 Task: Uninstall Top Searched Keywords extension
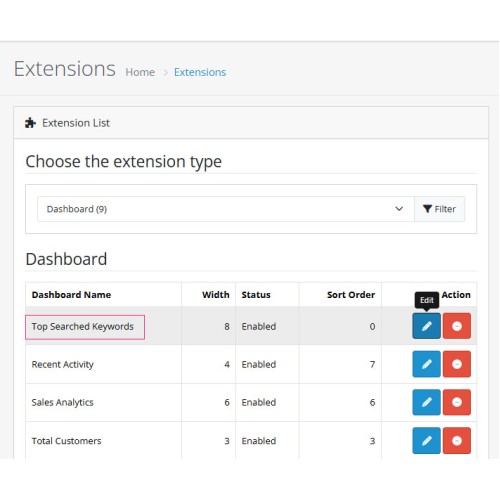coord(457,326)
